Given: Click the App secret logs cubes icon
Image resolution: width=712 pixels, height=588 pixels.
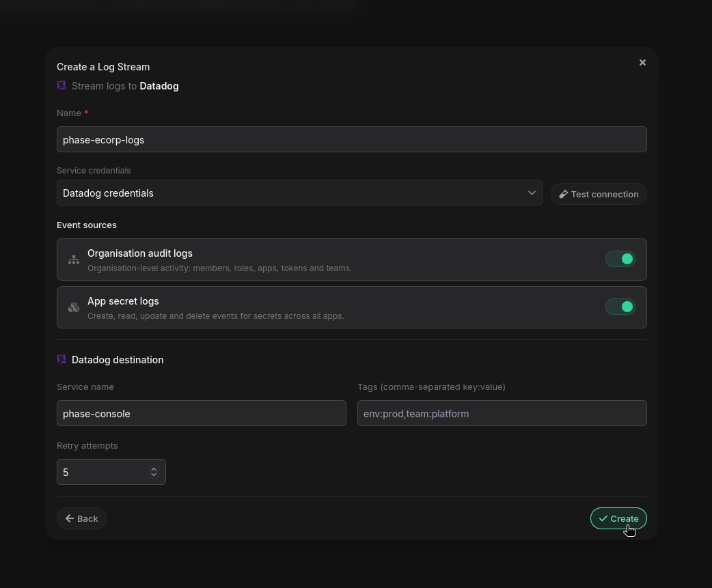Looking at the screenshot, I should click(74, 307).
